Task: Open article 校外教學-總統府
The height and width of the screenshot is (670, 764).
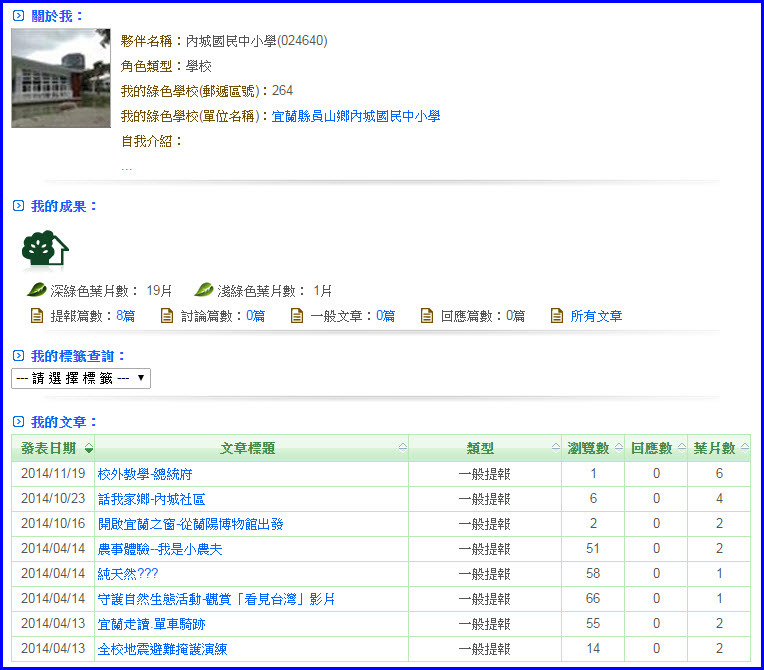Action: (144, 474)
